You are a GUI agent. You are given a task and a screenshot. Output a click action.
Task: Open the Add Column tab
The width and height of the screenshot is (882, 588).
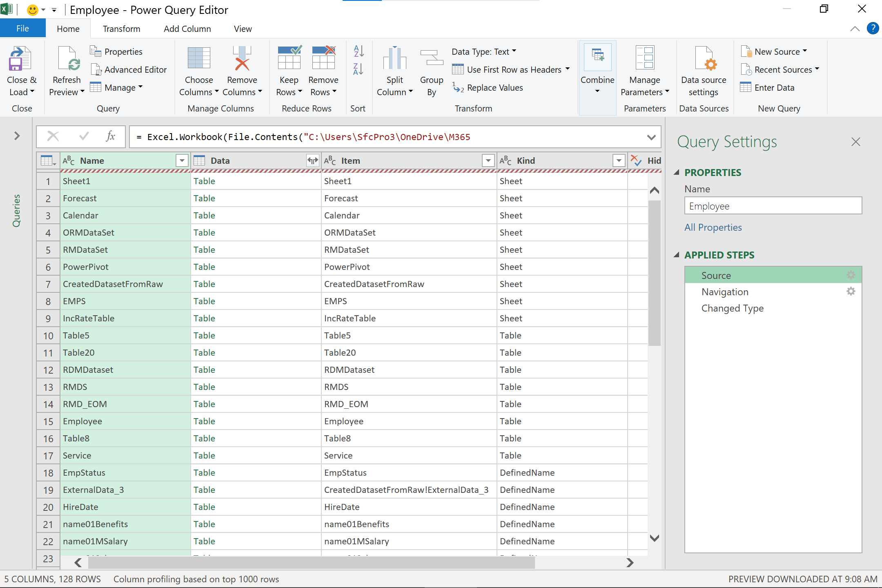click(x=187, y=29)
